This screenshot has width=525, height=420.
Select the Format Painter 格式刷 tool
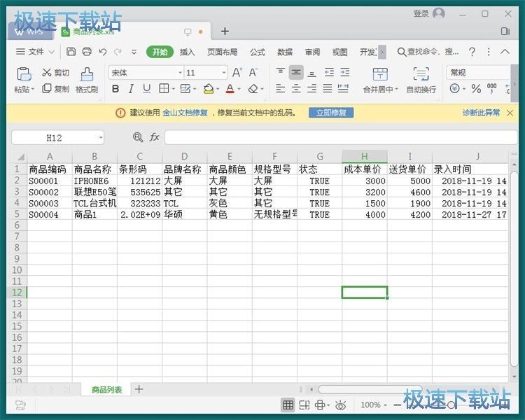pyautogui.click(x=87, y=80)
